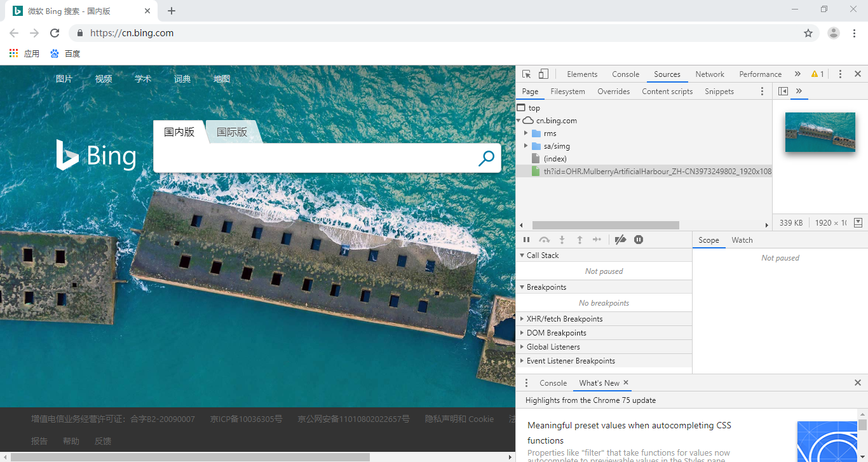Close the bottom drawer

point(858,383)
